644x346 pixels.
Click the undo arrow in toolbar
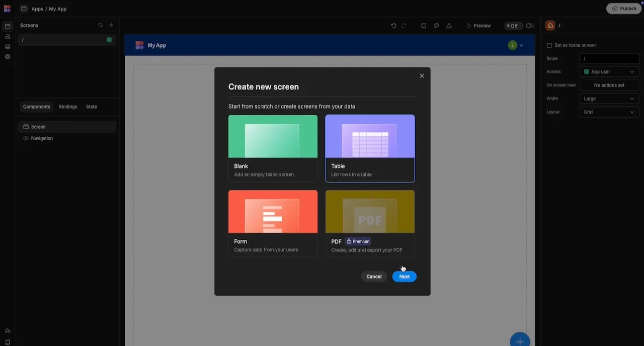click(x=393, y=26)
